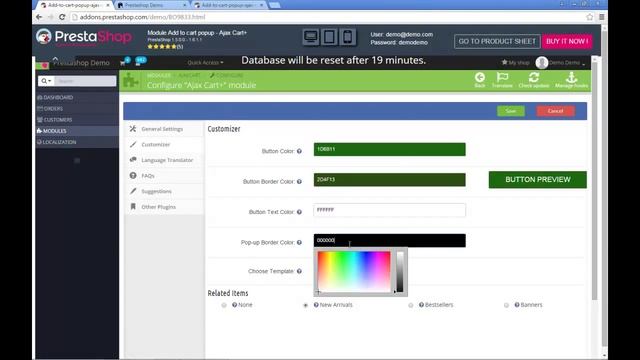The width and height of the screenshot is (640, 360).
Task: Select the New Arrivals radio button
Action: [x=305, y=305]
